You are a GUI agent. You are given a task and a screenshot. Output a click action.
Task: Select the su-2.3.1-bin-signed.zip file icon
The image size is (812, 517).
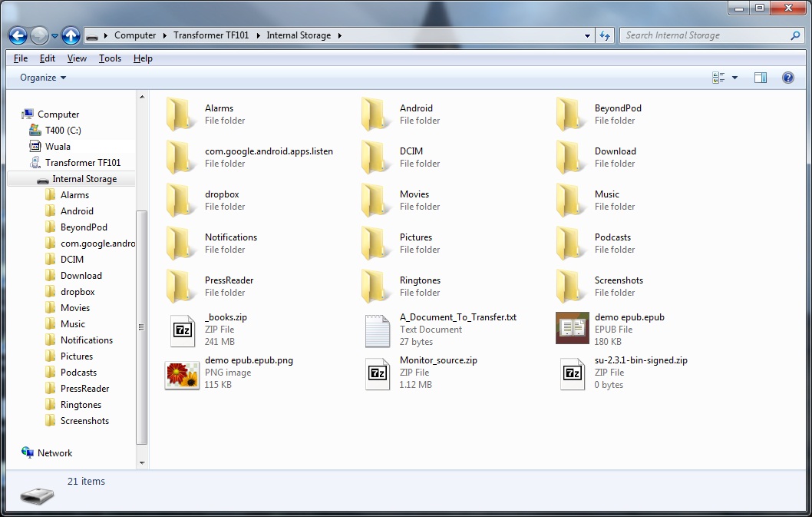coord(572,373)
